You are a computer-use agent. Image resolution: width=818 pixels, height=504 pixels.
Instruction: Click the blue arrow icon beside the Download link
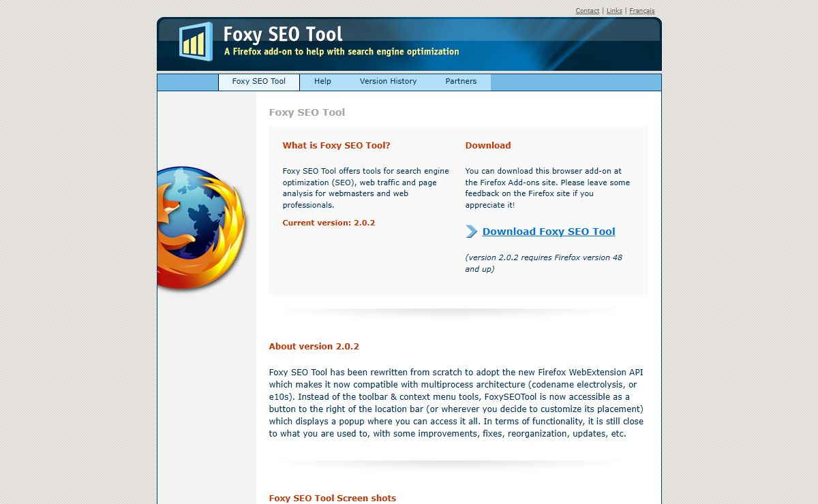pos(472,232)
